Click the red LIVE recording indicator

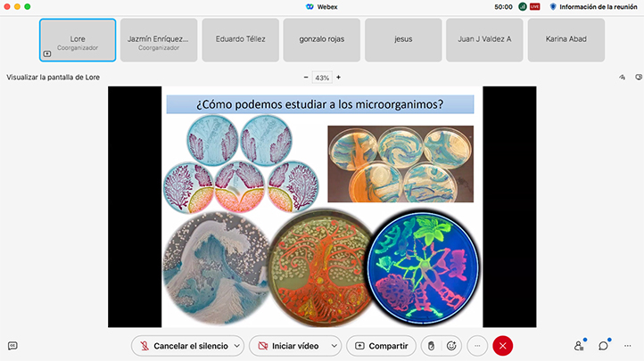535,6
